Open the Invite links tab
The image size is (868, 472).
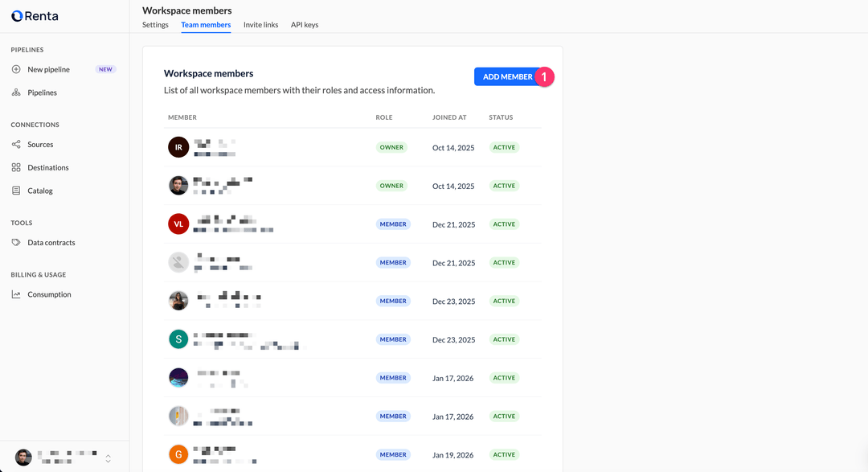click(x=260, y=25)
